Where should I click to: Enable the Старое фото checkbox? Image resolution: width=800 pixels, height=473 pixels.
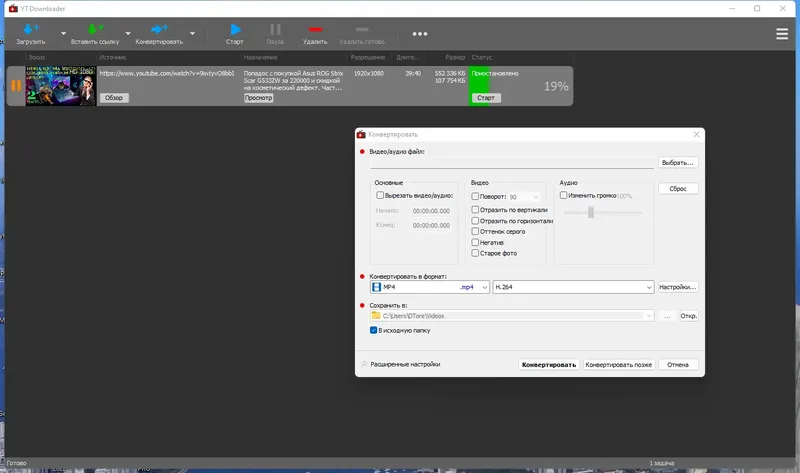coord(475,253)
